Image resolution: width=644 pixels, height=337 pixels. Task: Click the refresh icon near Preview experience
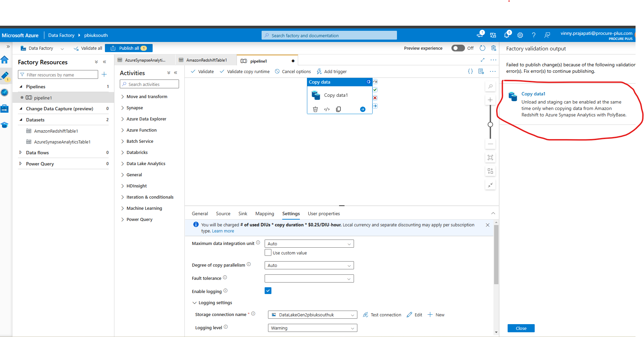[483, 48]
